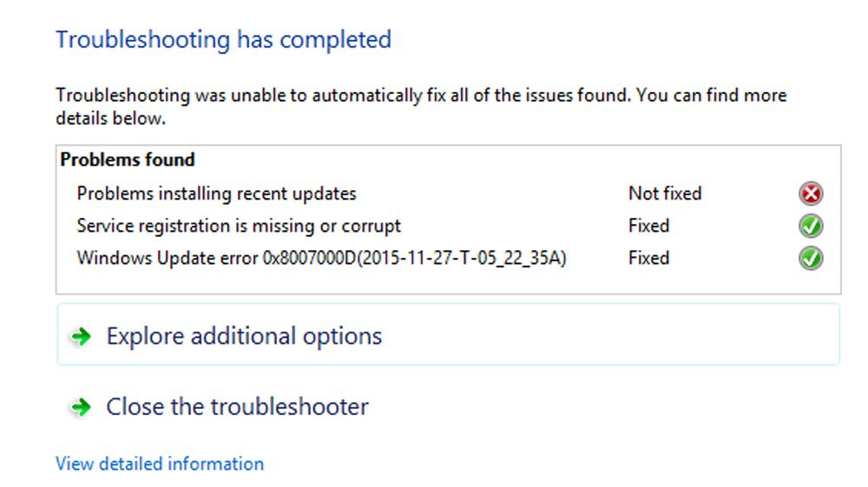The image size is (868, 487).
Task: Click the Troubleshooting has completed heading
Action: [224, 40]
